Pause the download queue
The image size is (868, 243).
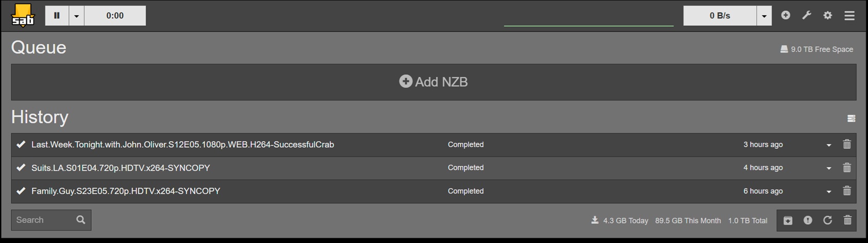pos(57,15)
